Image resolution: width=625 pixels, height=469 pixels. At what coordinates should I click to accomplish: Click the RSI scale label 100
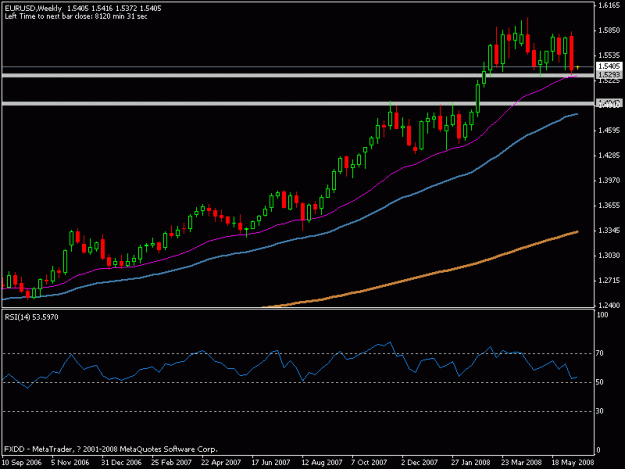click(x=603, y=315)
